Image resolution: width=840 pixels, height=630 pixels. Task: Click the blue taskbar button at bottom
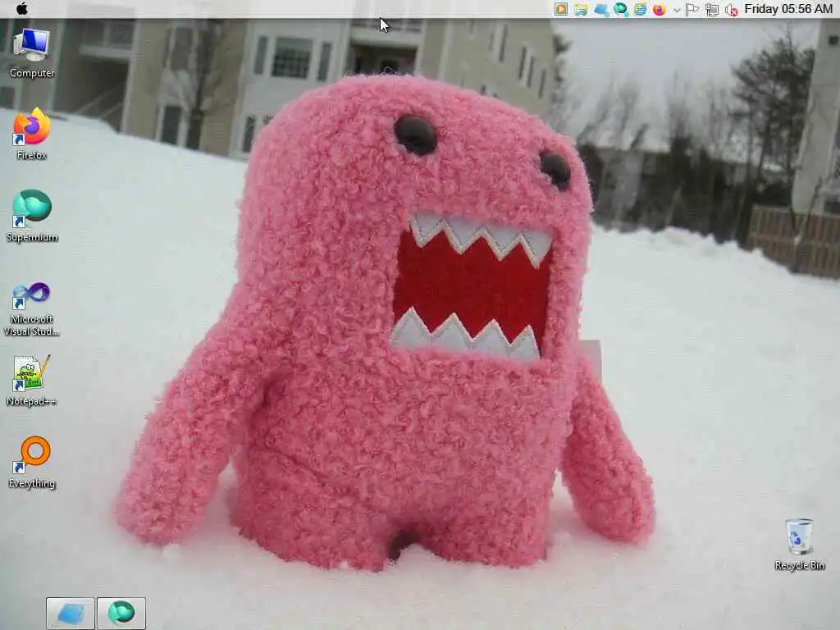click(71, 614)
